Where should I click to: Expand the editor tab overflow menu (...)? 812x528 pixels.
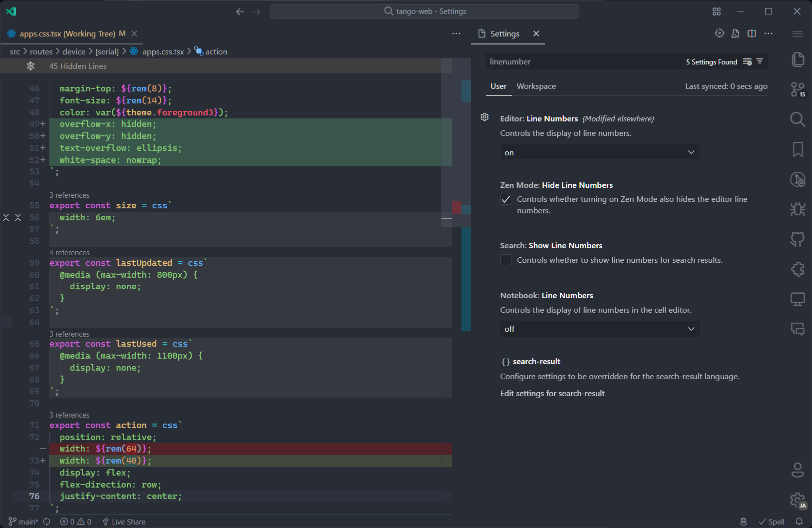(x=456, y=33)
